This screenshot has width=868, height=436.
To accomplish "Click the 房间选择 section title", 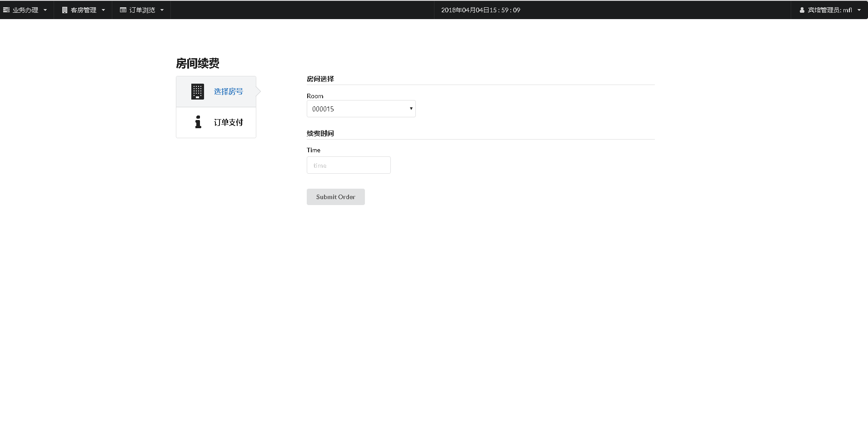I will pyautogui.click(x=320, y=79).
